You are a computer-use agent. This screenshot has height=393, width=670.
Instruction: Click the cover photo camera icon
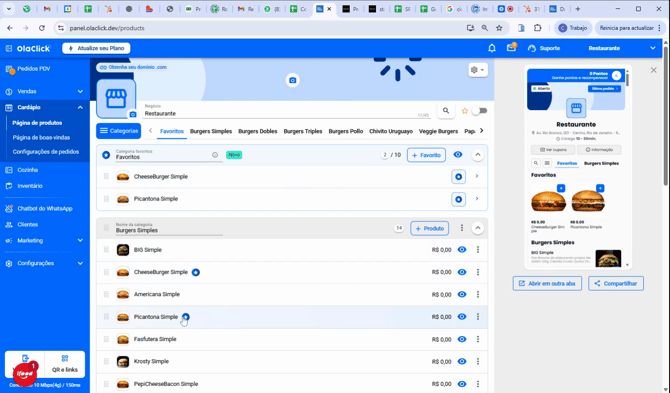pyautogui.click(x=293, y=80)
